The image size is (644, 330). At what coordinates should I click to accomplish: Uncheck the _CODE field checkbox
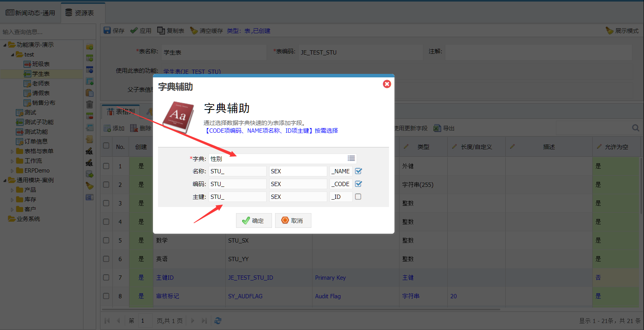pyautogui.click(x=359, y=184)
